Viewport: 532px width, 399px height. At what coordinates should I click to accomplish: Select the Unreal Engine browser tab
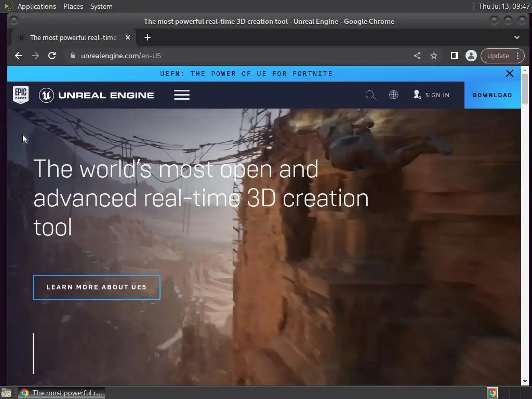point(73,37)
